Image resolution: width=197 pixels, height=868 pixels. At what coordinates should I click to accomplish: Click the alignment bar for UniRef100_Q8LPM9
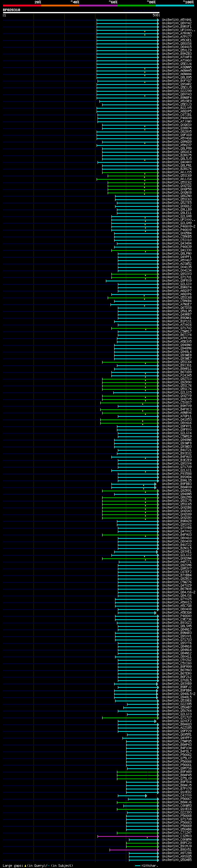[131, 149]
